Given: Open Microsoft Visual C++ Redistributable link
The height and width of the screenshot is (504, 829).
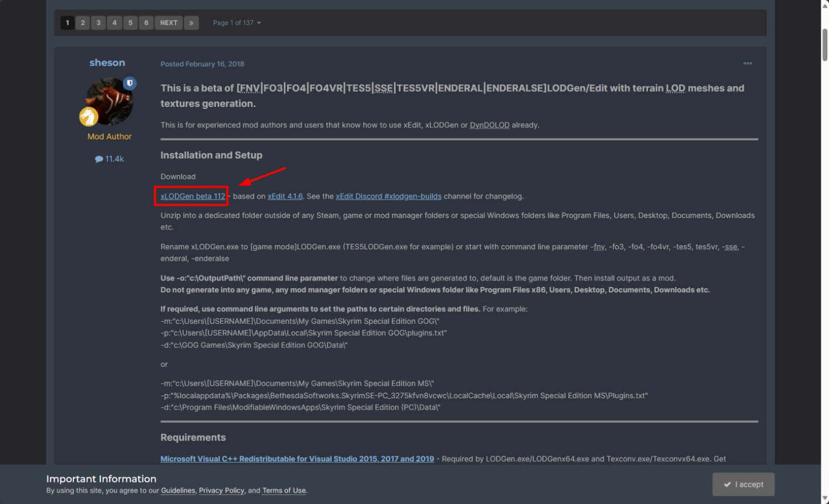Looking at the screenshot, I should click(297, 459).
